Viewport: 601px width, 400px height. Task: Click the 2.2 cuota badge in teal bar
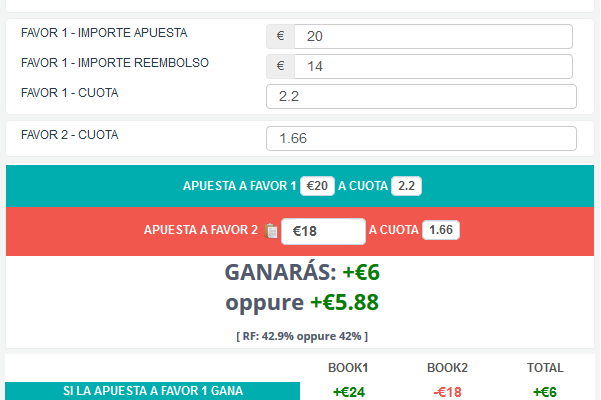pyautogui.click(x=406, y=186)
